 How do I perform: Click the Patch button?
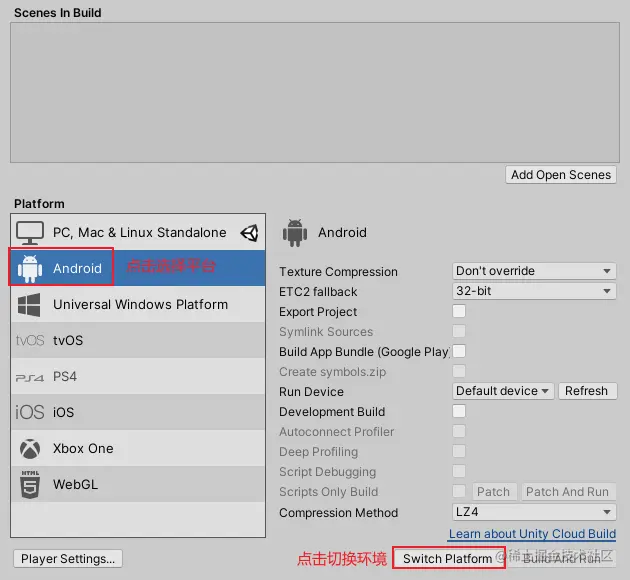494,492
